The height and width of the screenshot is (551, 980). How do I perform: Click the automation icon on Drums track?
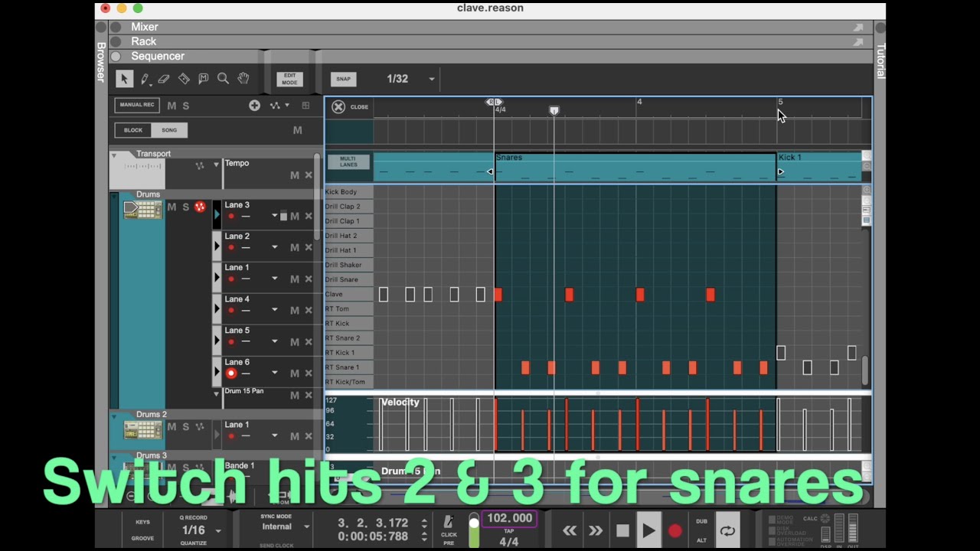pos(200,207)
